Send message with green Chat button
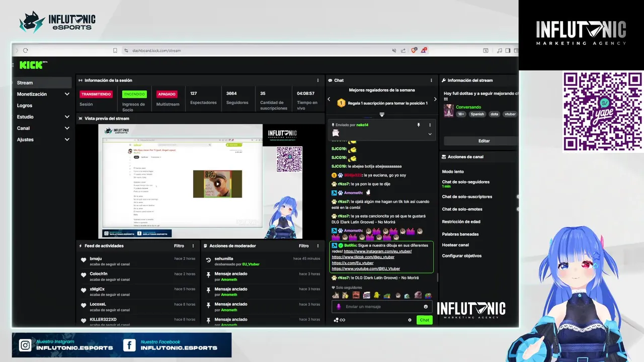This screenshot has width=644, height=362. 425,320
